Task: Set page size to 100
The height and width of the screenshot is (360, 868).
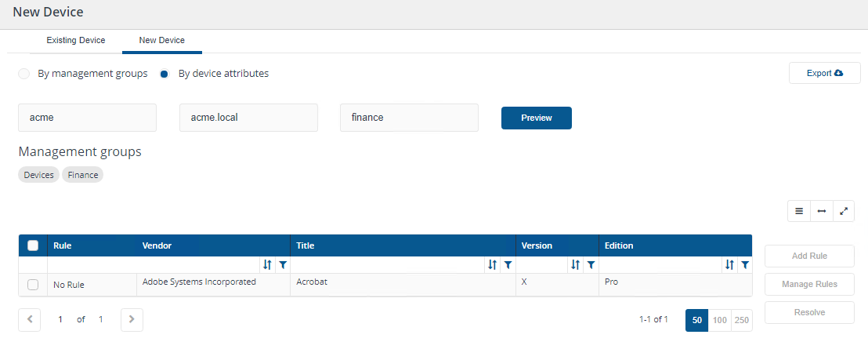Action: tap(719, 320)
